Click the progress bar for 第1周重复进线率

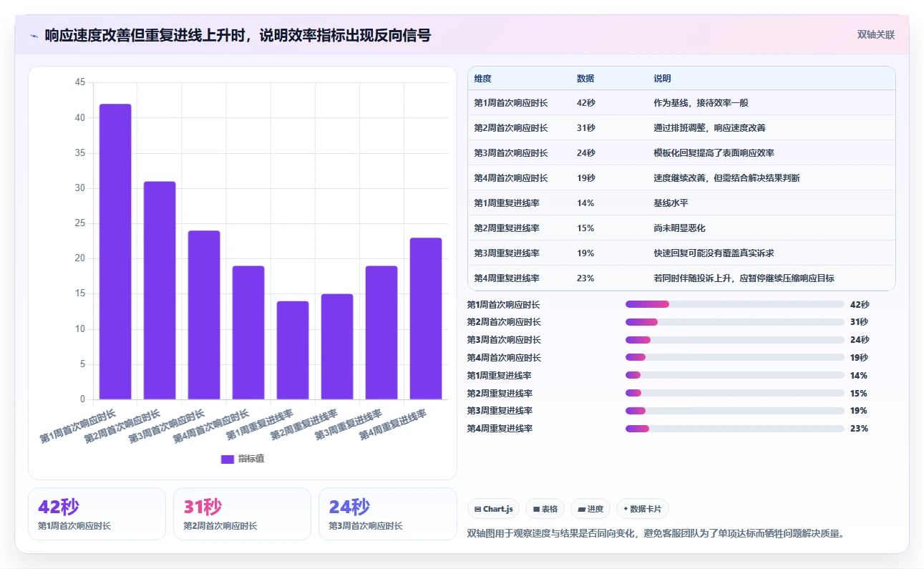735,375
